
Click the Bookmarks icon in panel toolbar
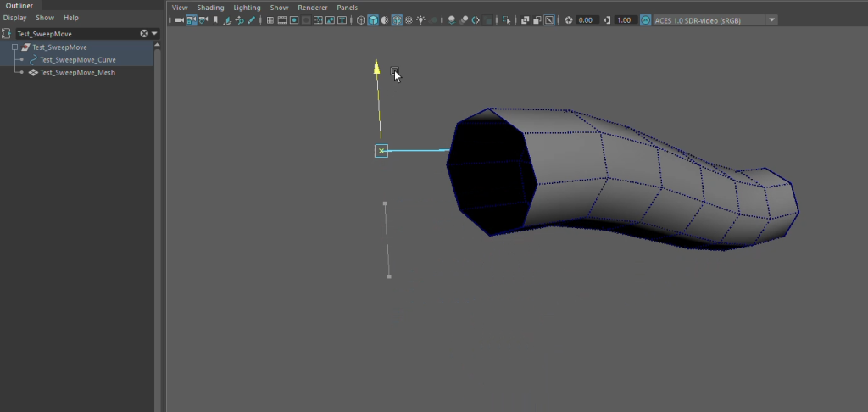coord(215,19)
